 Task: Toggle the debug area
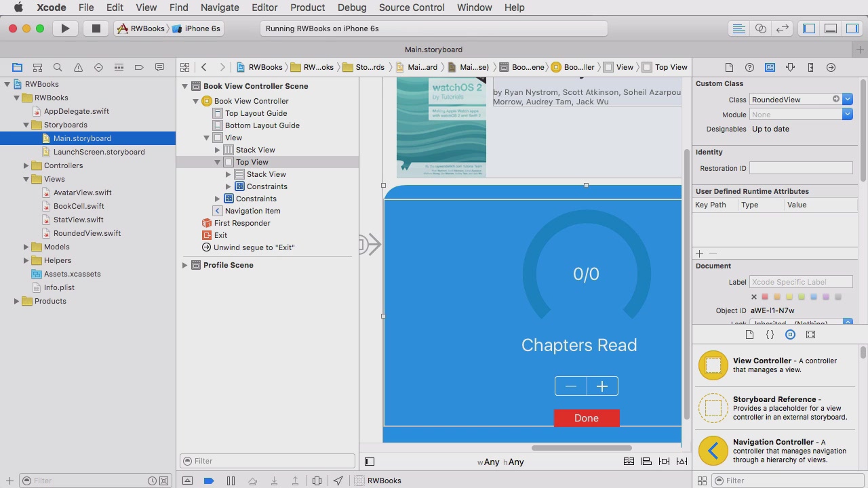831,28
